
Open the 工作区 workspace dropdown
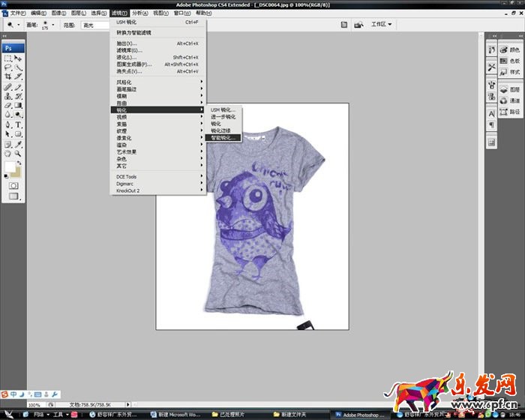click(x=382, y=24)
